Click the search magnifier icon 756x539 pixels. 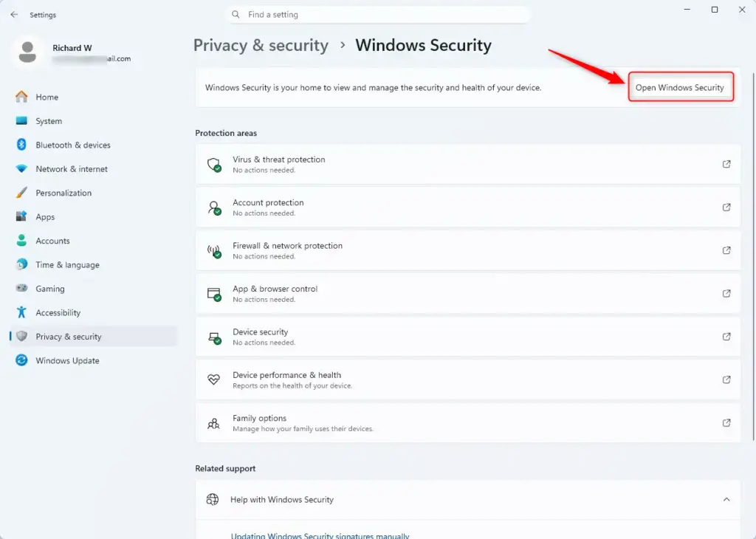pos(236,15)
